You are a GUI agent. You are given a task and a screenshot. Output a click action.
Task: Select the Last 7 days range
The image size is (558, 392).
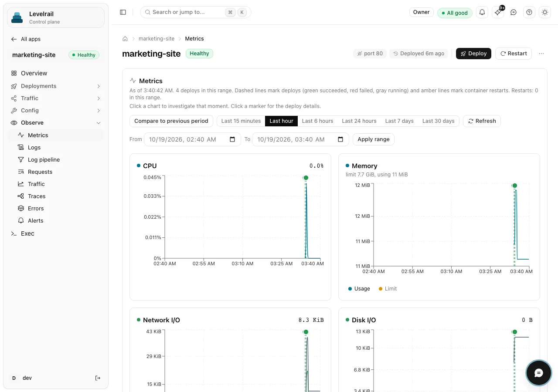[x=399, y=121]
